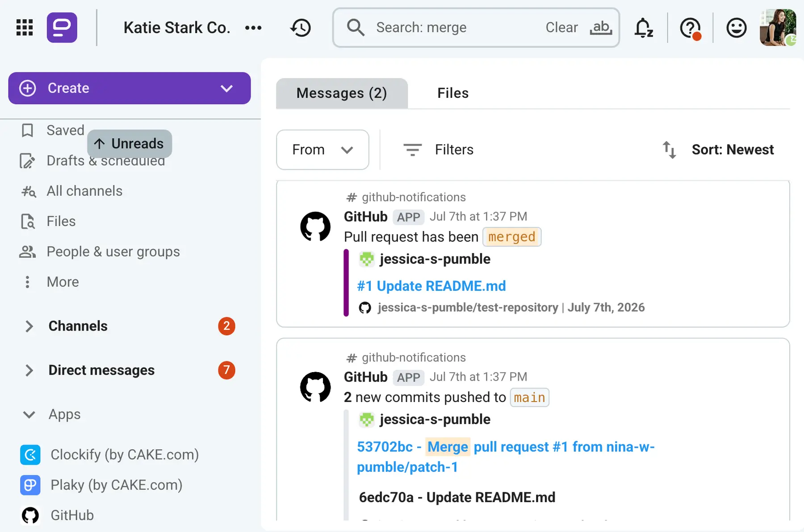This screenshot has height=532, width=804.
Task: Expand the Direct messages section
Action: click(x=29, y=370)
